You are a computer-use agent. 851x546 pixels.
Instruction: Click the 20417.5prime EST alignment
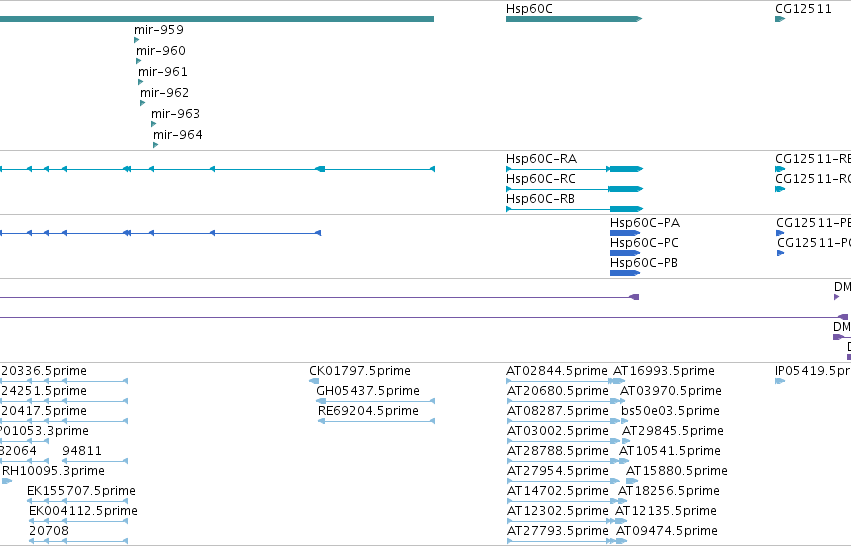click(x=63, y=421)
